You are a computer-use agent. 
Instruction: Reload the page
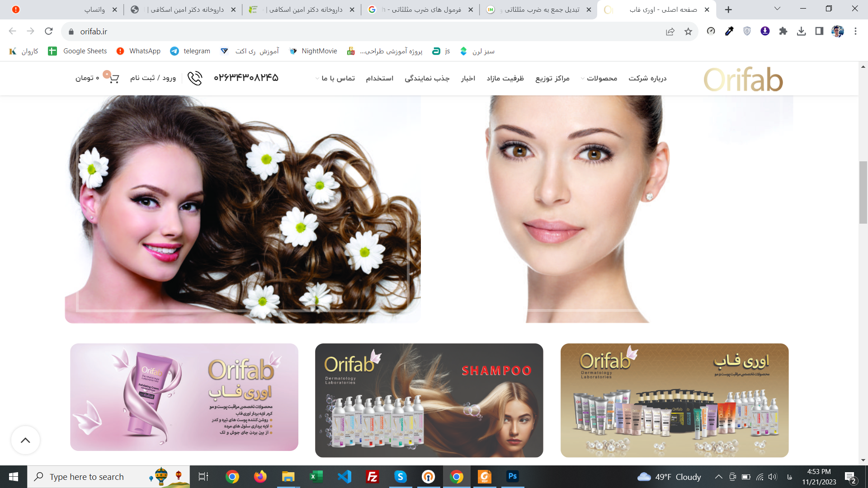click(x=49, y=31)
